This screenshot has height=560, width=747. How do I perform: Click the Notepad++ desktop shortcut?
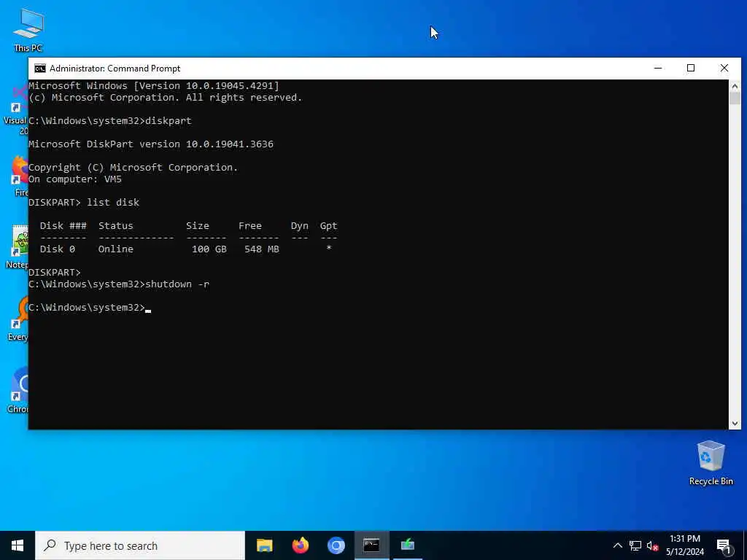[18, 246]
